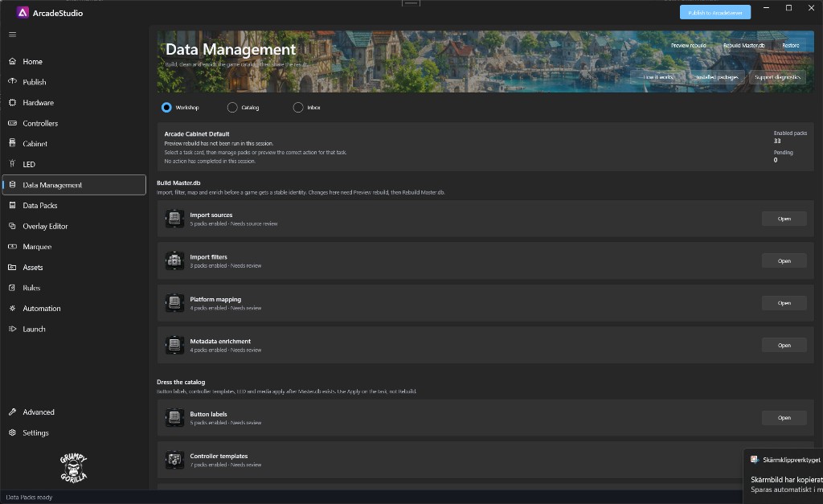
Task: Click the Settings gear icon
Action: point(13,432)
